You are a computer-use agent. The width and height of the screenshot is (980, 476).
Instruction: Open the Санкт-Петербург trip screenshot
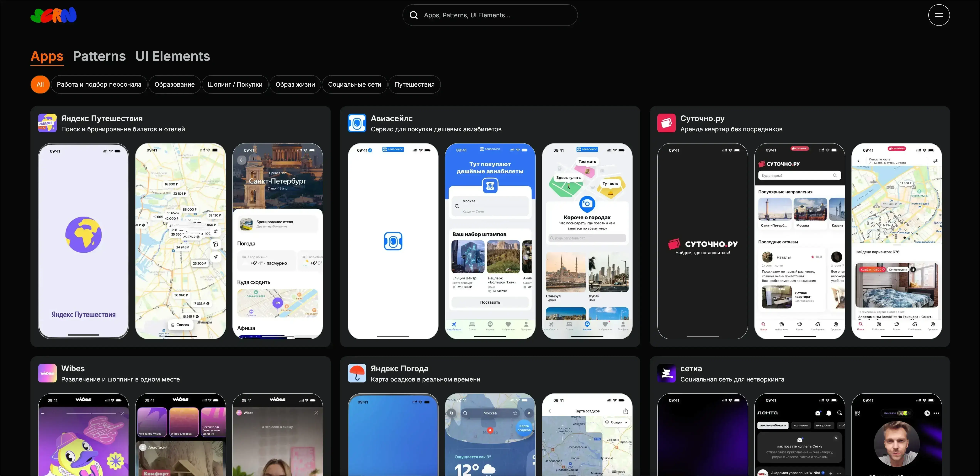click(x=277, y=241)
